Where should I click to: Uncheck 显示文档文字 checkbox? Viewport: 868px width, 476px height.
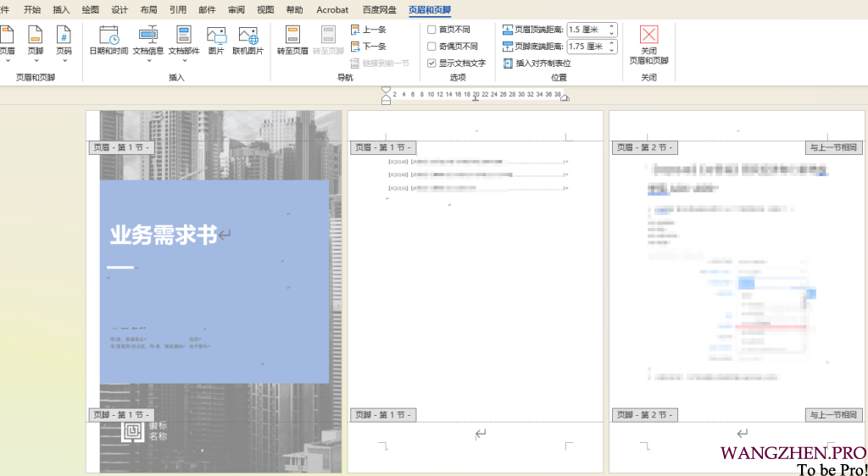click(432, 64)
